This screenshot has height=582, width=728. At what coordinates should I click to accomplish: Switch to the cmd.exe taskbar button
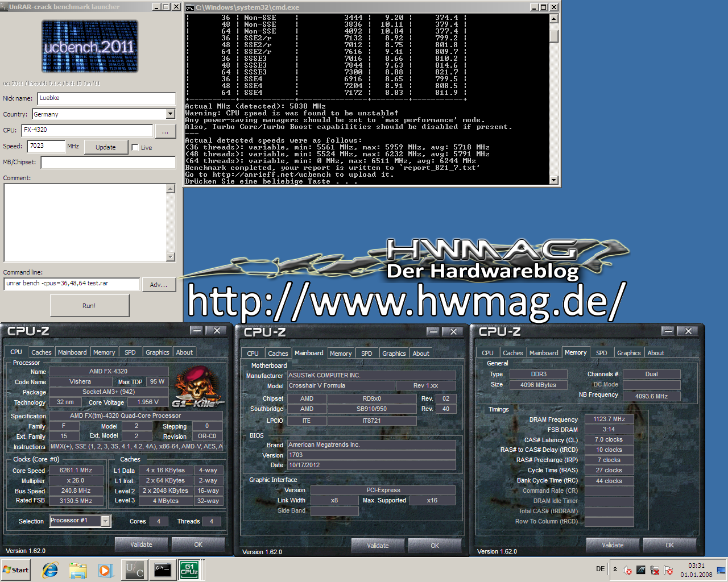point(163,570)
